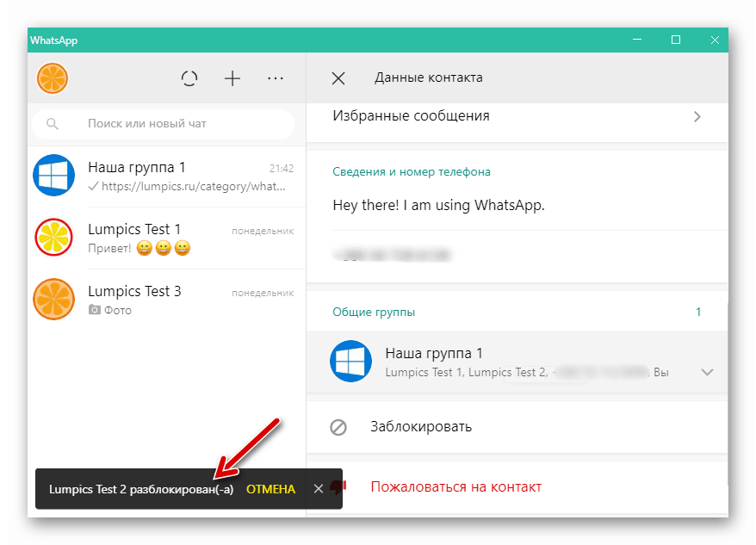Dismiss the unblock notification bar
The image size is (756, 545).
319,488
